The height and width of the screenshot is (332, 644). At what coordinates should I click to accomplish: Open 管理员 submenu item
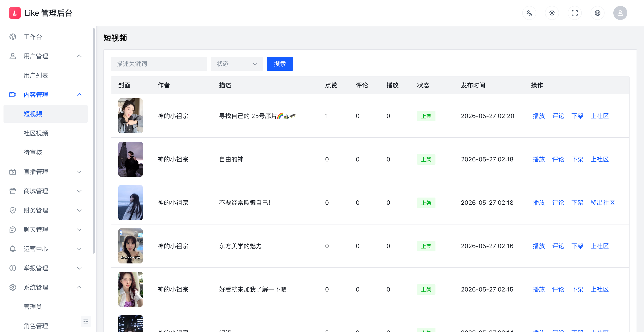click(x=46, y=307)
